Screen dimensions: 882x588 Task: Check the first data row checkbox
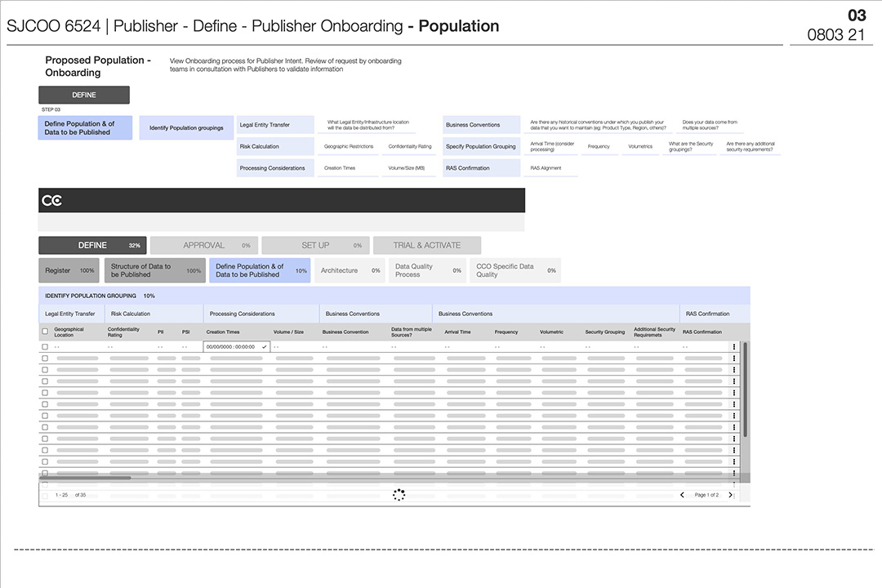pyautogui.click(x=45, y=347)
